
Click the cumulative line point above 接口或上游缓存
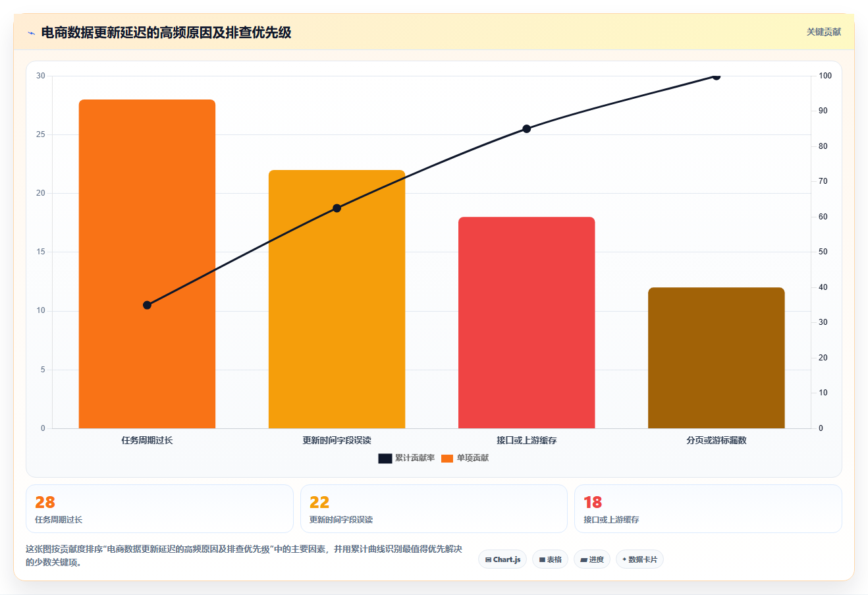(x=526, y=129)
